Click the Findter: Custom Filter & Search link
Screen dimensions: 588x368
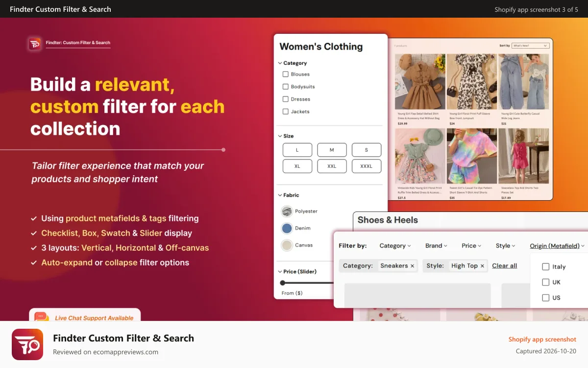pyautogui.click(x=78, y=43)
